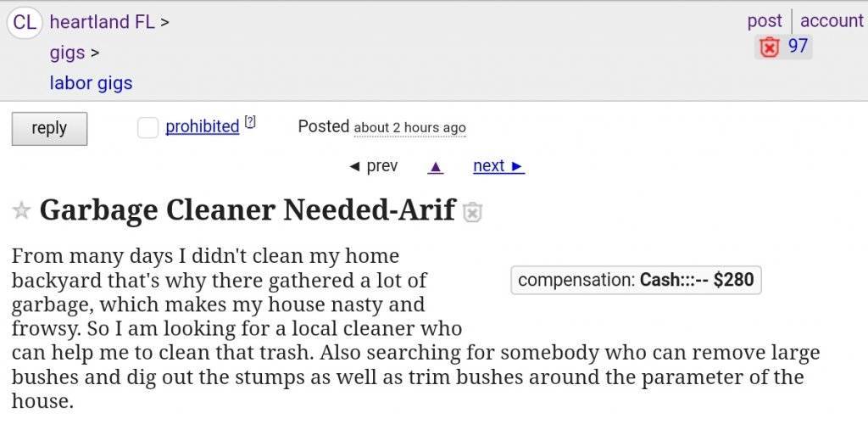Screen dimensions: 868x424
Task: Go up to listings with the triangle arrow
Action: [436, 166]
